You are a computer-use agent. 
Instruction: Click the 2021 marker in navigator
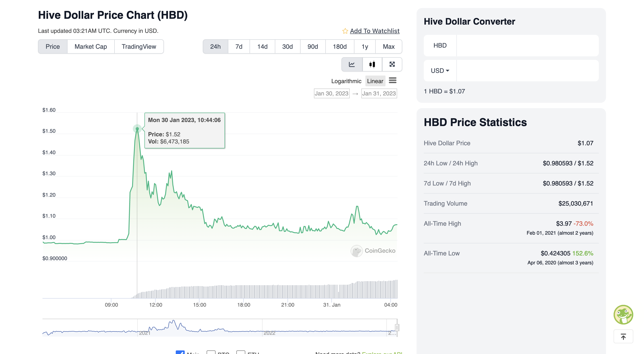pos(144,333)
